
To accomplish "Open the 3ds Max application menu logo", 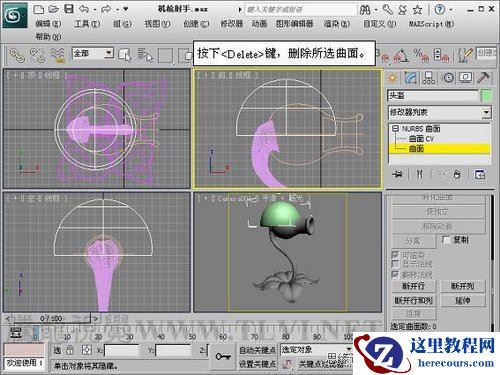I will pos(15,15).
